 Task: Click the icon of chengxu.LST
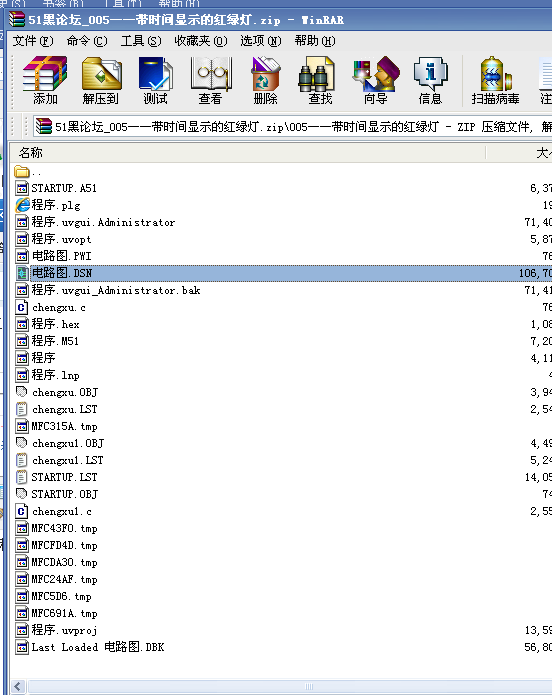pos(22,409)
